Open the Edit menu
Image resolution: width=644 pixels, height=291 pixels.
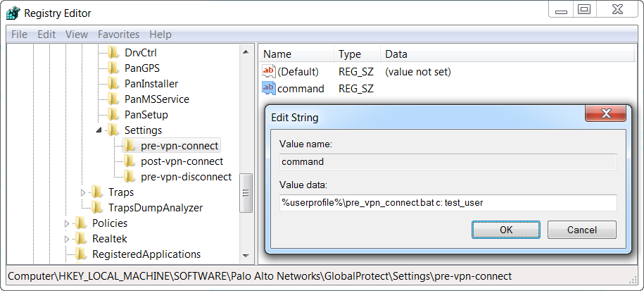(x=46, y=35)
